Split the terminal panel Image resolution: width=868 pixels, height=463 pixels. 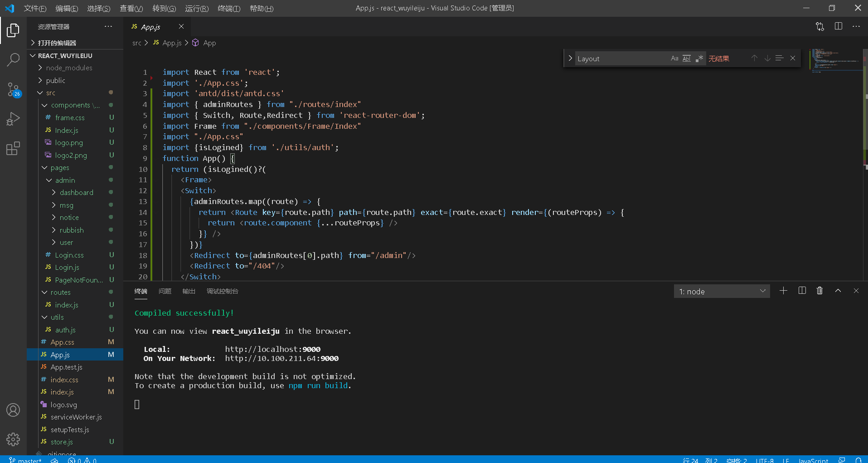[802, 291]
